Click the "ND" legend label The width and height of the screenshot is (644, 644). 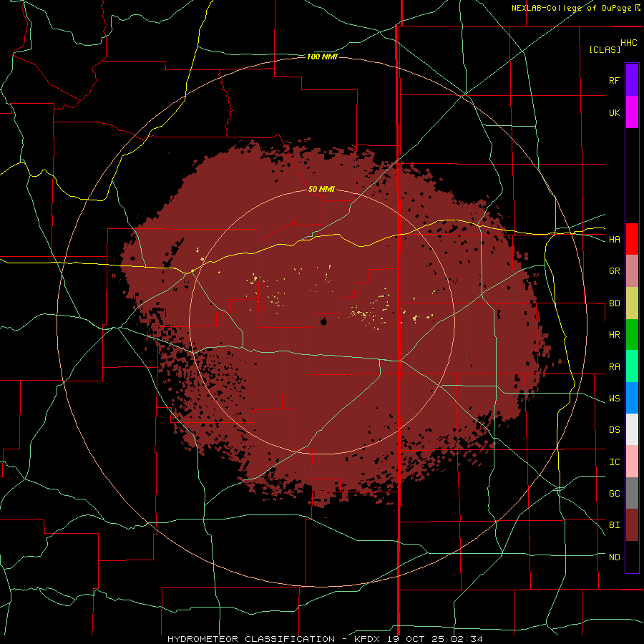(614, 557)
